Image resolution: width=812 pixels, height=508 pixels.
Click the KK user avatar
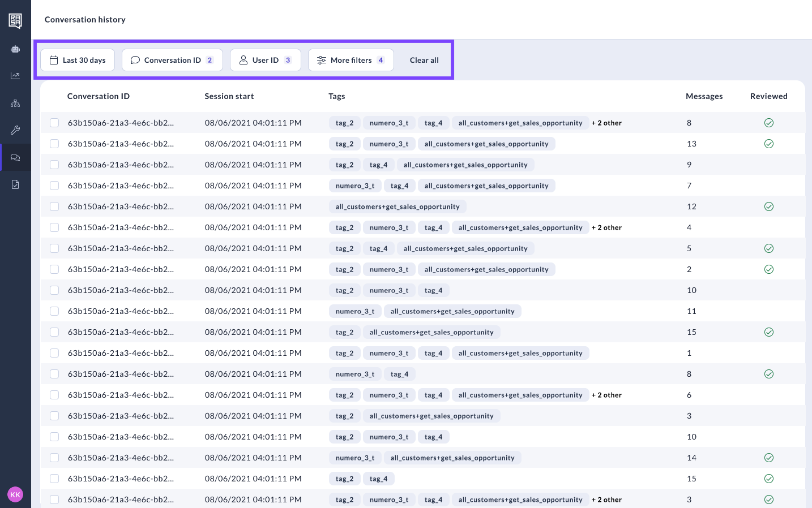point(15,494)
